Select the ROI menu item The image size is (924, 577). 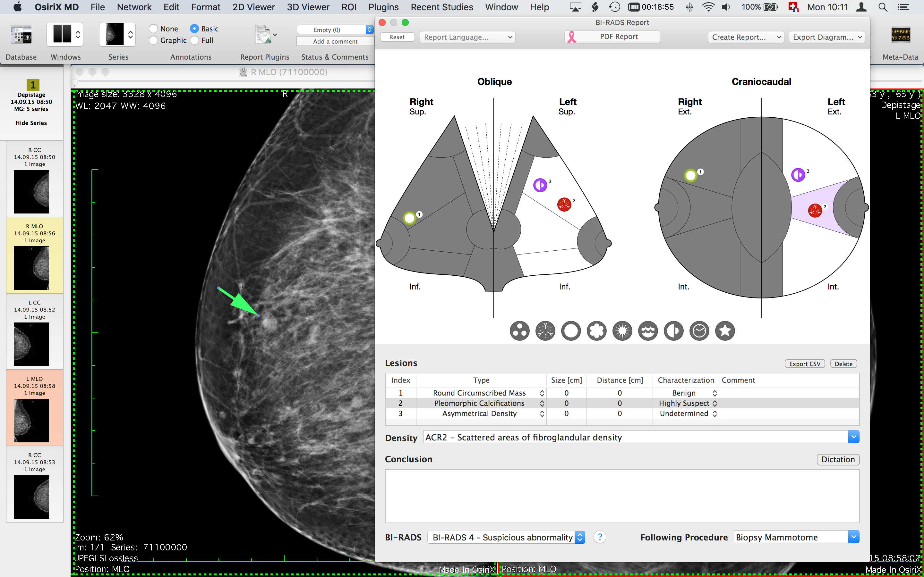(x=348, y=7)
